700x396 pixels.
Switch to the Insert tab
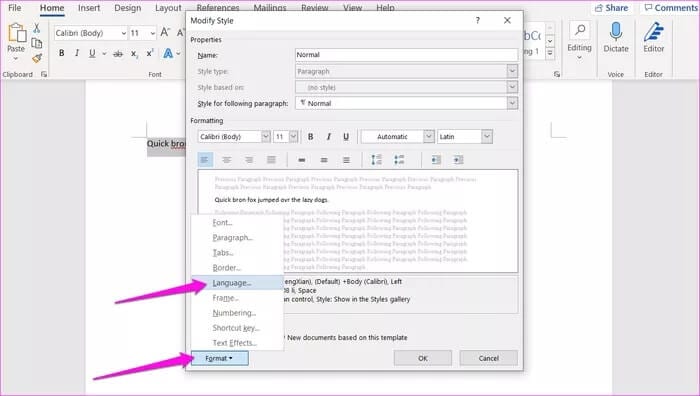89,8
